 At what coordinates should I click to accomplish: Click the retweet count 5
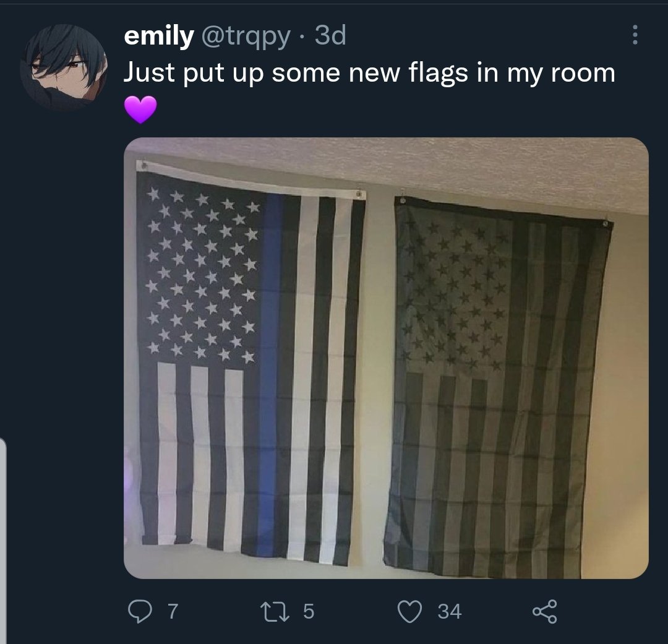coord(309,612)
